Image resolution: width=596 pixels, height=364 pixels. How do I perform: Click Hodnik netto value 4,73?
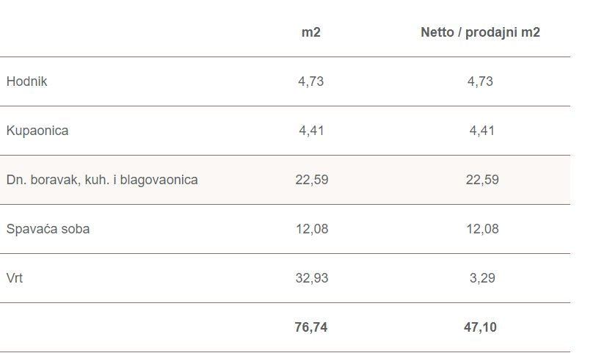(480, 81)
